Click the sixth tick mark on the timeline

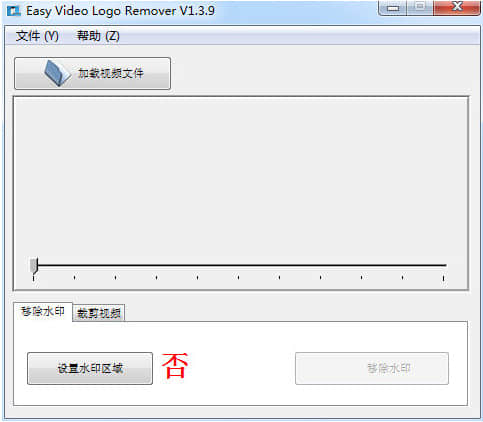pos(238,277)
